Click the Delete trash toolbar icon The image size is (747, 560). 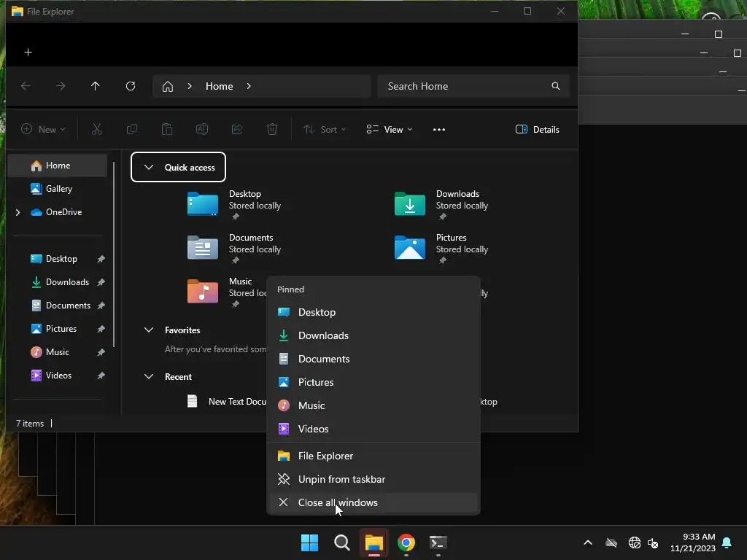click(272, 130)
